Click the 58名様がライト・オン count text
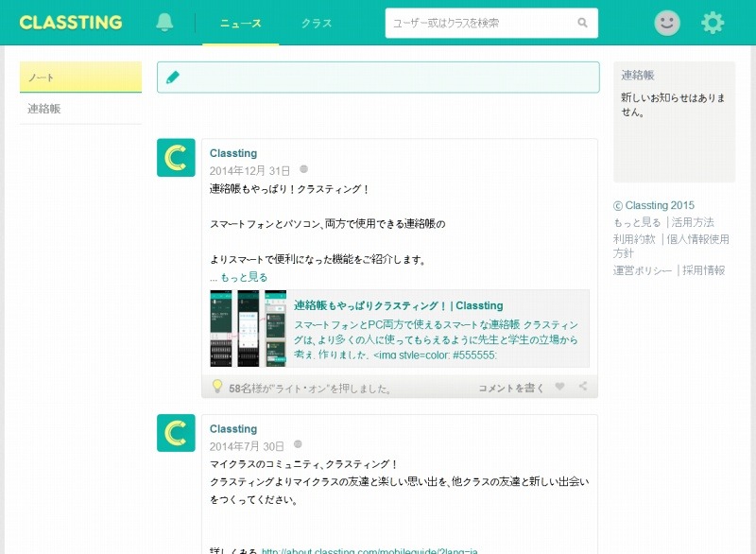Image resolution: width=756 pixels, height=554 pixels. 309,389
